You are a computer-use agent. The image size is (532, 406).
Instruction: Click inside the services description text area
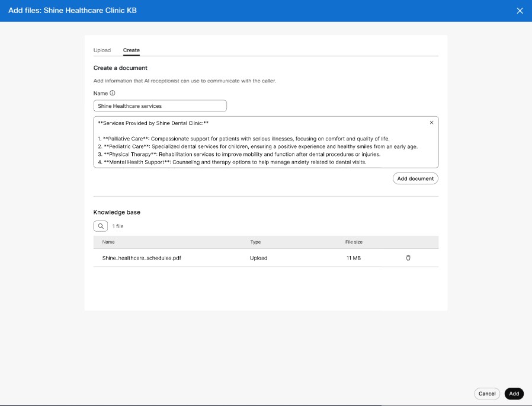(x=265, y=142)
